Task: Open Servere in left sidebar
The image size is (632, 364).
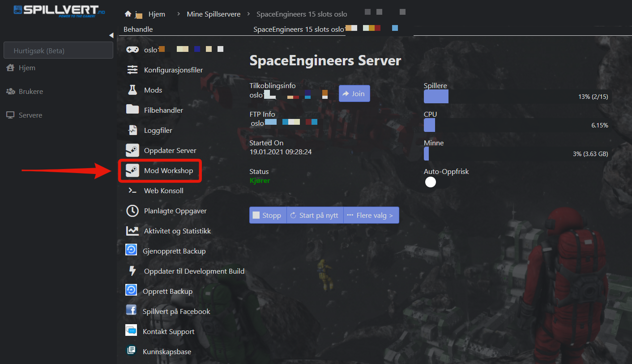Action: pyautogui.click(x=30, y=115)
